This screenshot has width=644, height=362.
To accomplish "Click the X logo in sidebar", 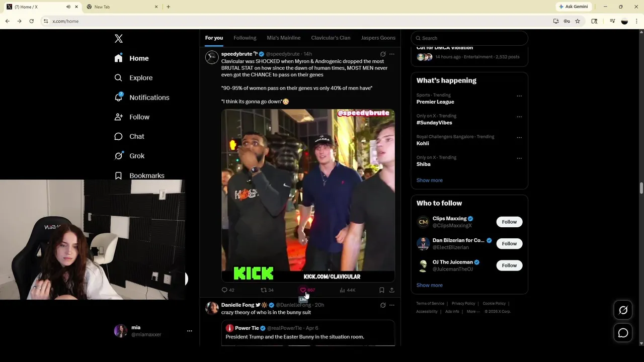I will [118, 39].
